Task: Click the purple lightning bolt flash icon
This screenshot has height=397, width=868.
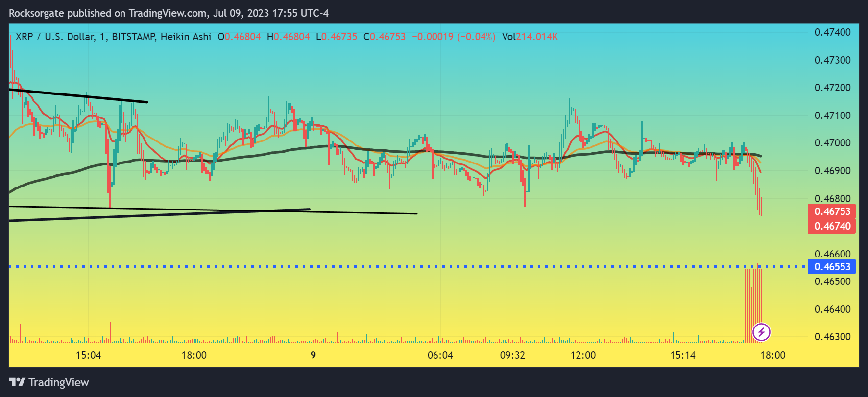Action: point(761,332)
